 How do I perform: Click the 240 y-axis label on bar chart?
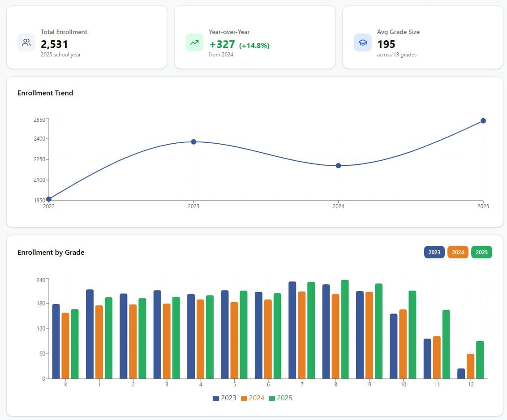coord(41,280)
